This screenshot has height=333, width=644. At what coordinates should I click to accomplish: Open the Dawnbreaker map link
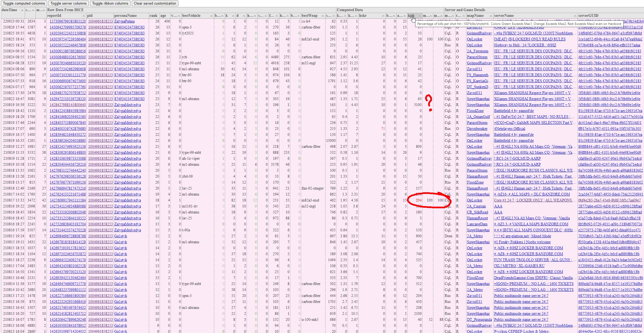coord(477,129)
